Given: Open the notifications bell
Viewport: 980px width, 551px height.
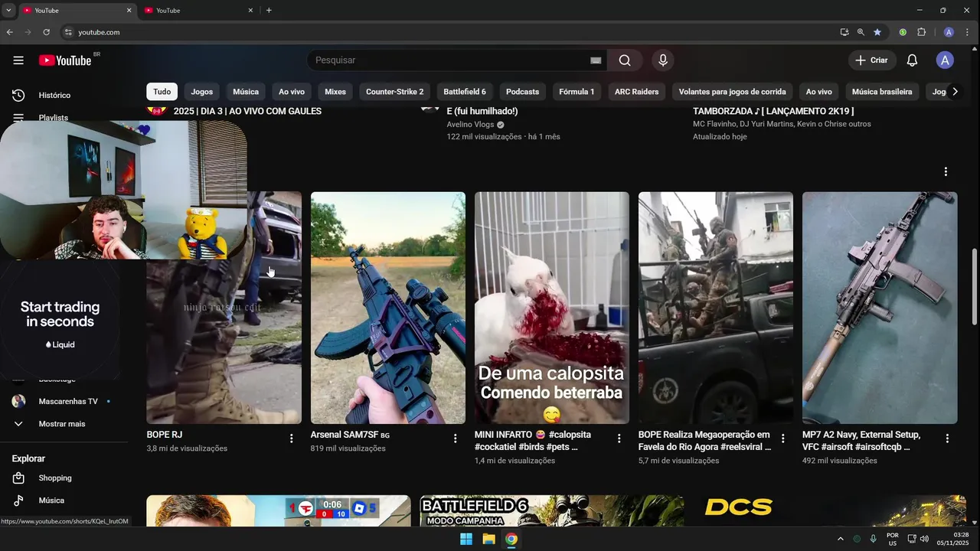Looking at the screenshot, I should 912,60.
